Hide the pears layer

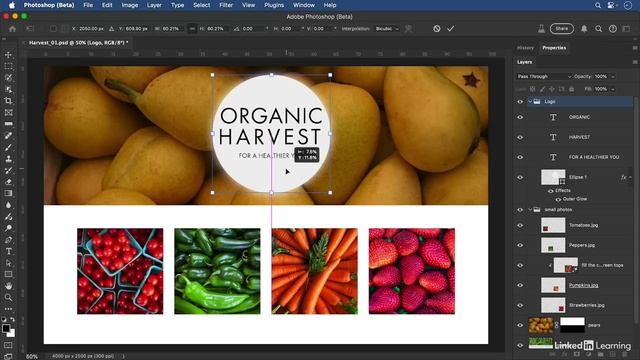click(520, 325)
